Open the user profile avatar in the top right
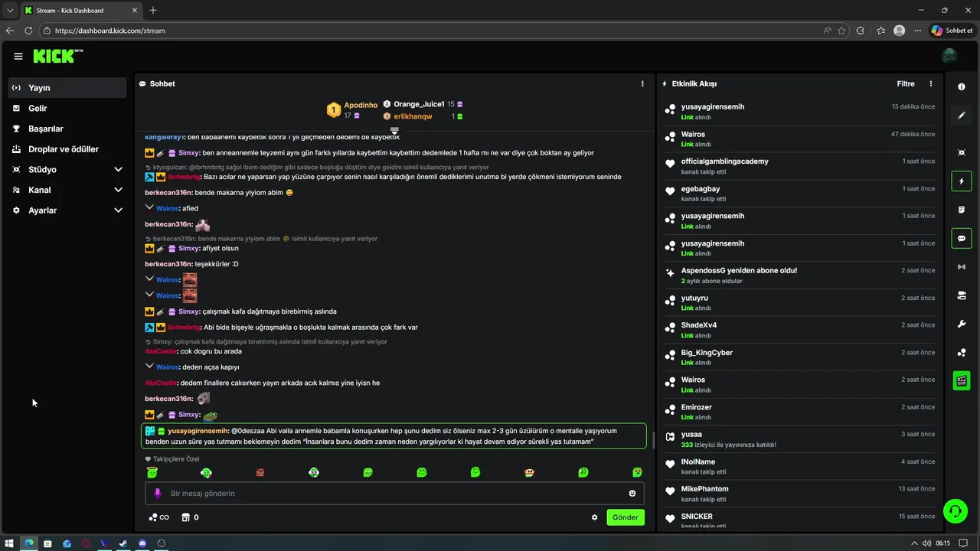The height and width of the screenshot is (551, 980). click(949, 56)
